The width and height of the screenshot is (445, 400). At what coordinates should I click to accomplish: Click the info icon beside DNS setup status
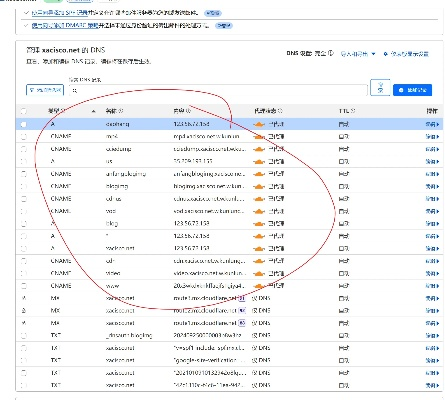(330, 53)
